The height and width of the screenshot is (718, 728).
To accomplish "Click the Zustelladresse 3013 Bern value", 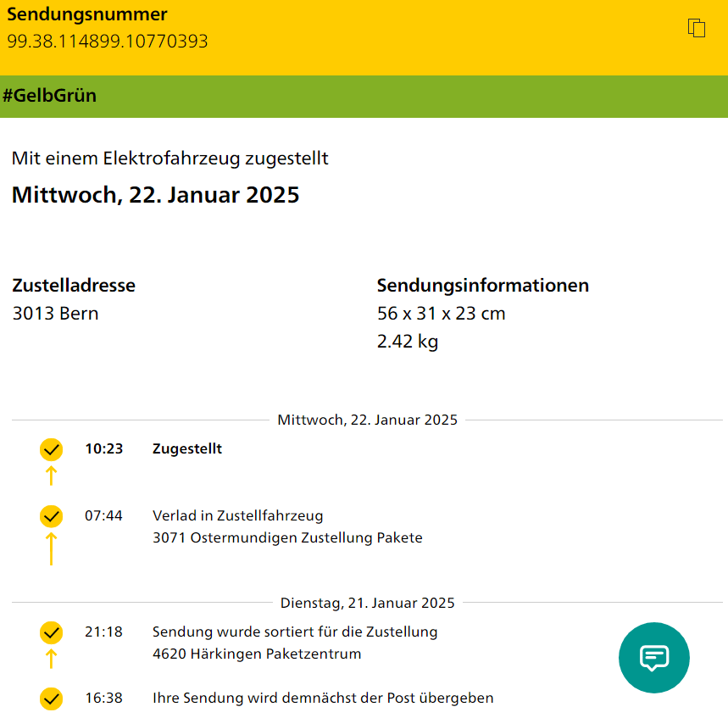I will tap(55, 314).
